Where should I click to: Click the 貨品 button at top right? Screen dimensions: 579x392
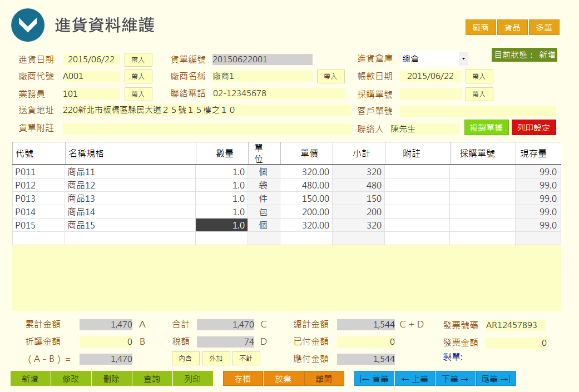[512, 27]
